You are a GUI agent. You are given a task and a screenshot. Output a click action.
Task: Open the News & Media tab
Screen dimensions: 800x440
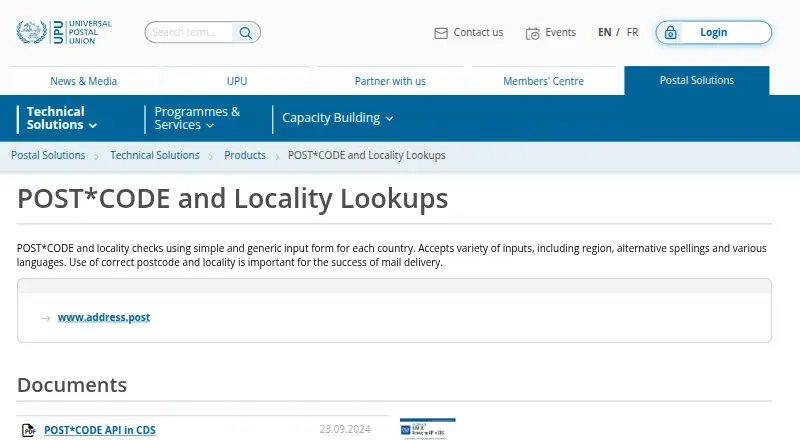pyautogui.click(x=84, y=81)
